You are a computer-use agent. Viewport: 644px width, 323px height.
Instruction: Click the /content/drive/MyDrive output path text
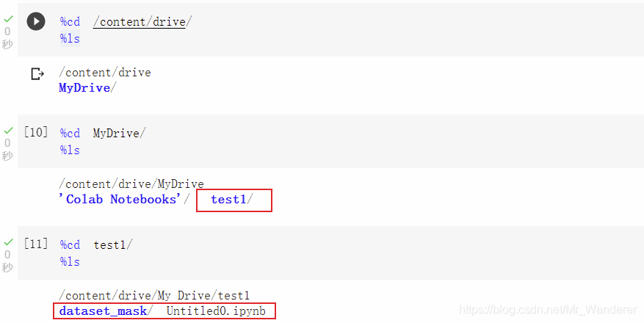(131, 184)
